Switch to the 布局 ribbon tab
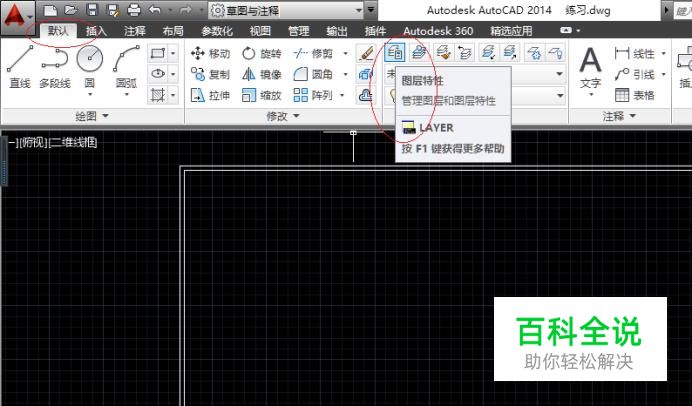692x406 pixels. (173, 30)
